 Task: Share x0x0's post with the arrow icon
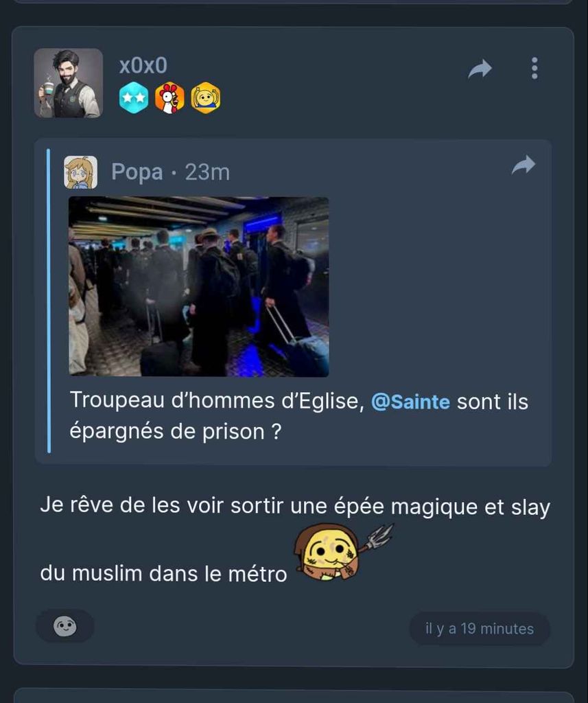480,69
